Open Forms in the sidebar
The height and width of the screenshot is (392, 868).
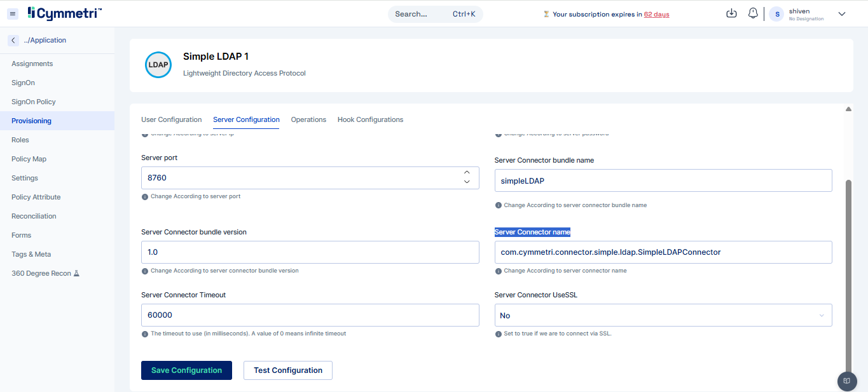point(57,235)
